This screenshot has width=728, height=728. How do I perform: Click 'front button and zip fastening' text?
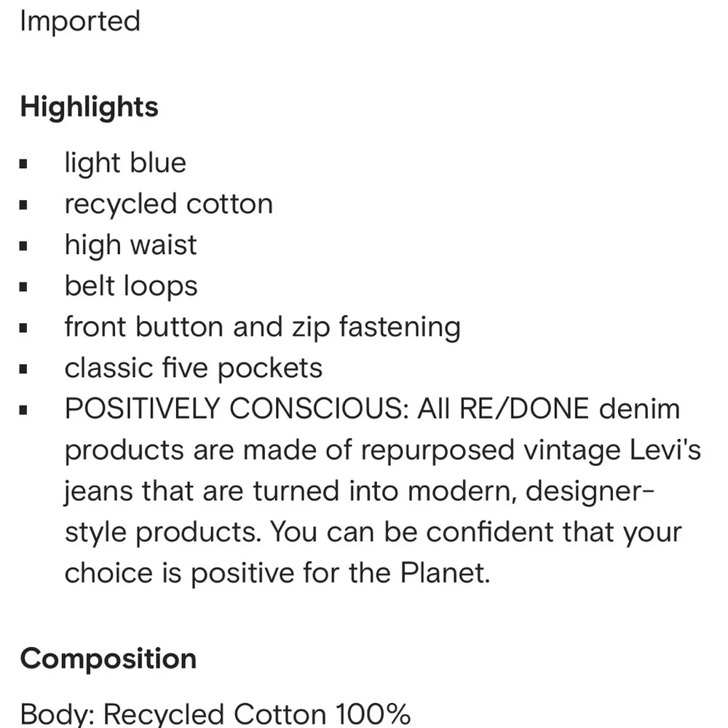(x=262, y=327)
